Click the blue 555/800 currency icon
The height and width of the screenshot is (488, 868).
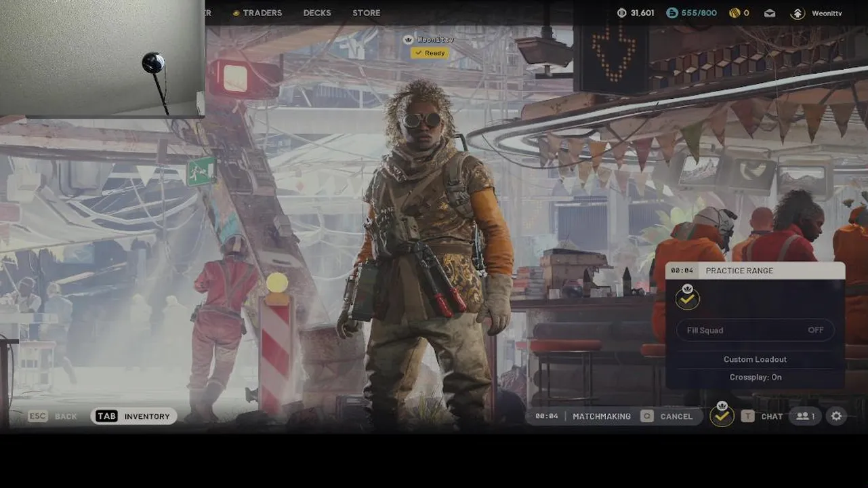pyautogui.click(x=671, y=13)
